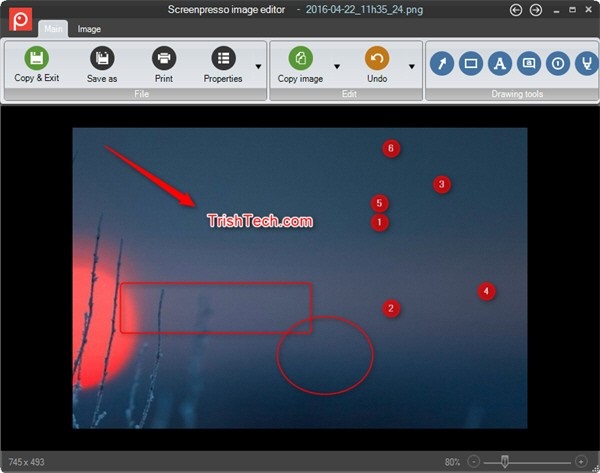Switch to the Image ribbon tab
The image size is (600, 473).
coord(89,29)
